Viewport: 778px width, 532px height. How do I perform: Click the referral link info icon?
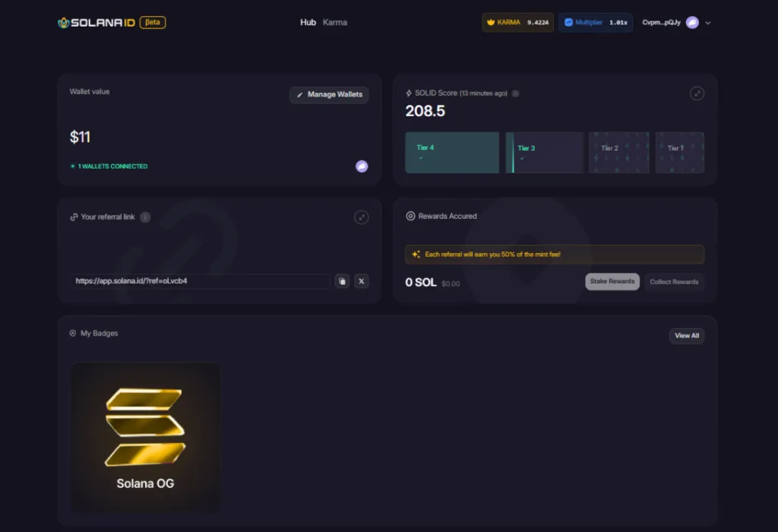point(145,217)
